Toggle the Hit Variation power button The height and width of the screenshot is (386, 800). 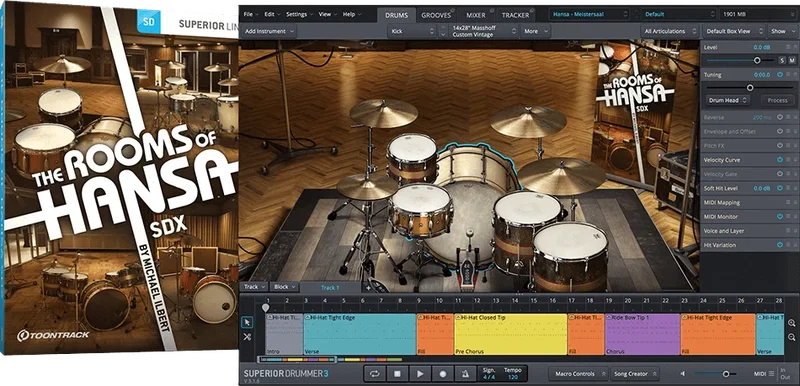tap(780, 245)
